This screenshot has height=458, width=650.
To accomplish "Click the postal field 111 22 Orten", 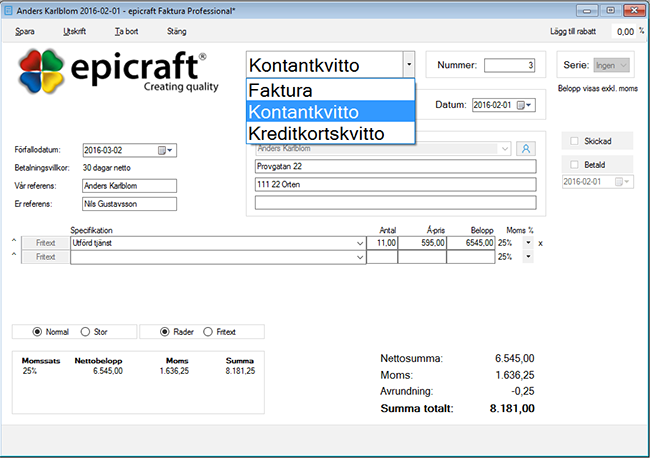I will 395,184.
